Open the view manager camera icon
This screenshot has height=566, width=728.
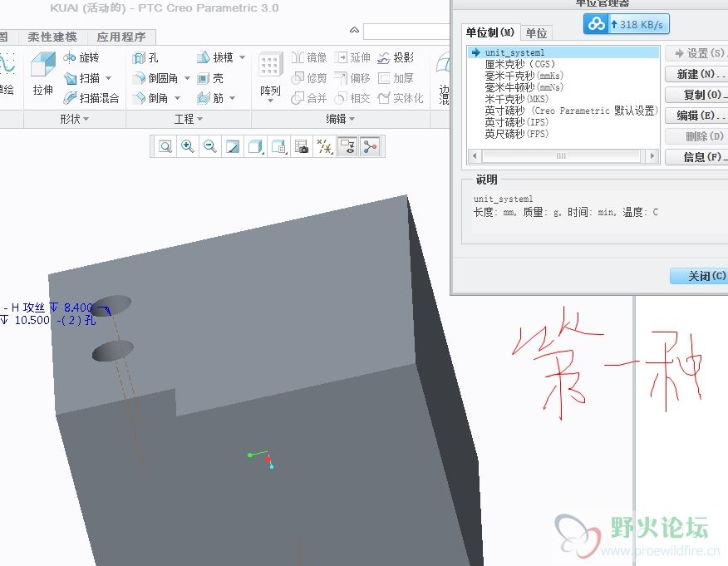tap(301, 147)
